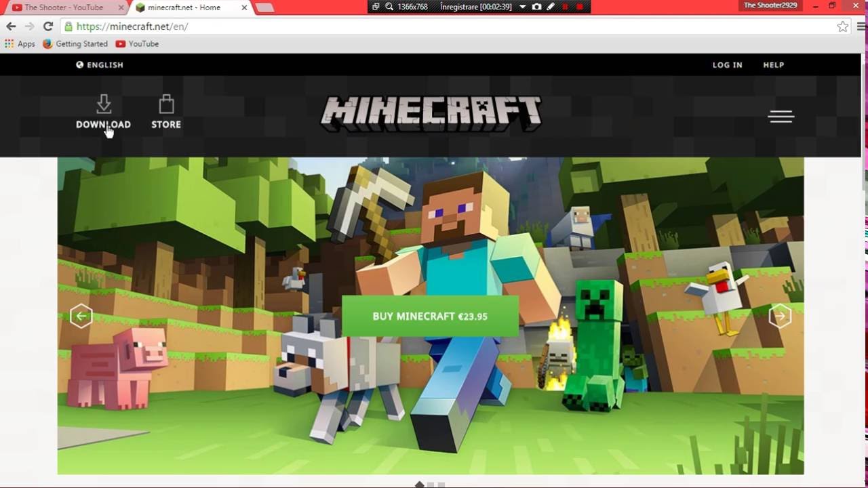Click the secure padlock site info icon
868x488 pixels.
click(x=68, y=26)
